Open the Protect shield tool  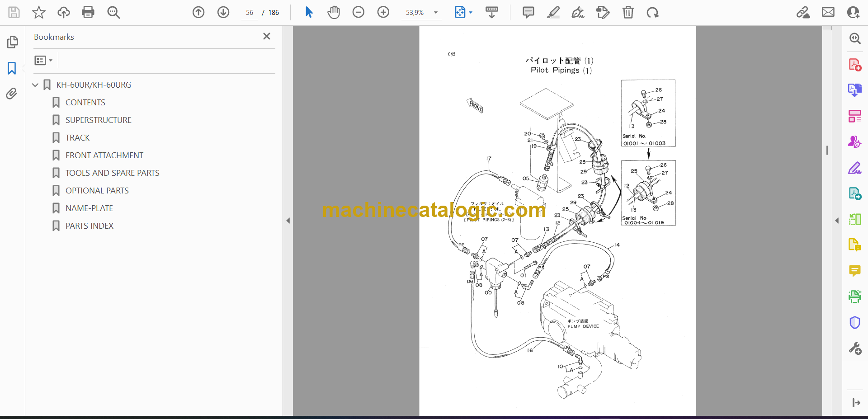[x=854, y=323]
